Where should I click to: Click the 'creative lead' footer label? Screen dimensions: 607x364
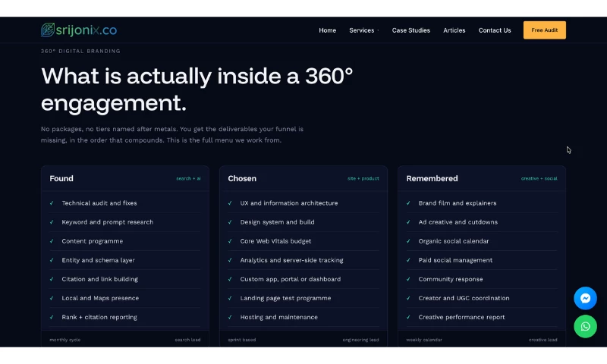click(x=543, y=340)
